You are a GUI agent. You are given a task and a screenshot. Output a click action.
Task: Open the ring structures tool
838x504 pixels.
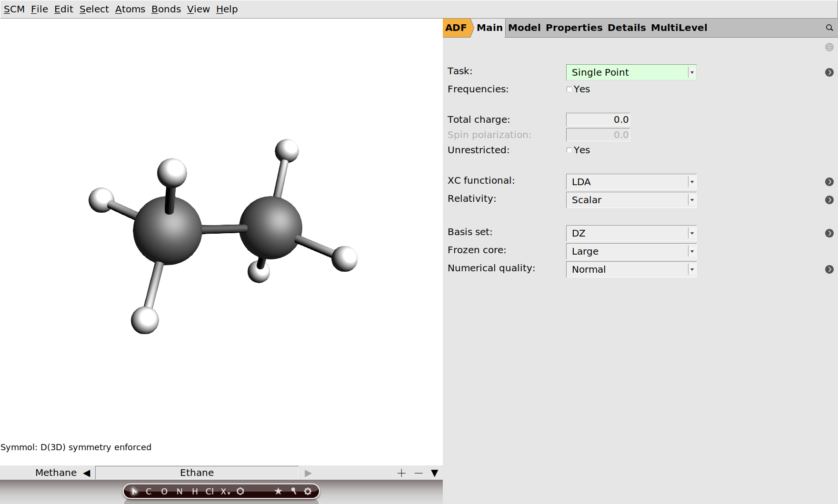pyautogui.click(x=240, y=492)
